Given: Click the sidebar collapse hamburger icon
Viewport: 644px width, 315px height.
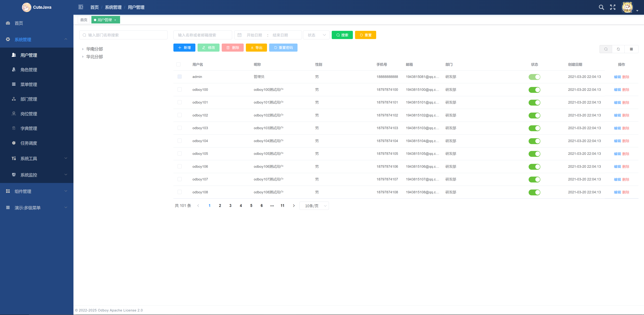Looking at the screenshot, I should click(80, 7).
